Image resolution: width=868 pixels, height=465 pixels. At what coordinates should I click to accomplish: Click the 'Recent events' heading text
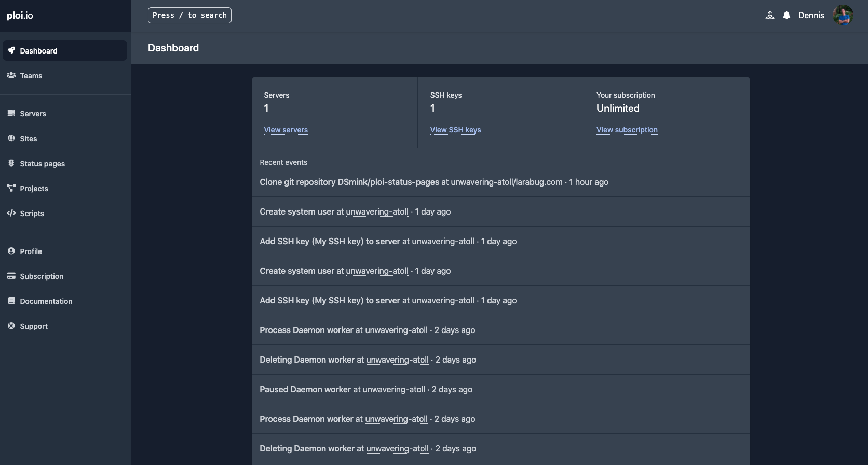click(283, 162)
